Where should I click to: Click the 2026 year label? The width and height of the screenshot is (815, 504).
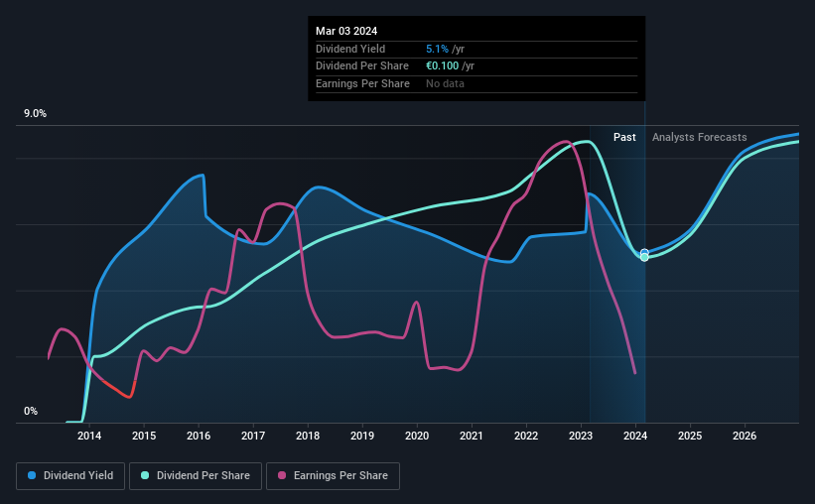click(x=745, y=436)
